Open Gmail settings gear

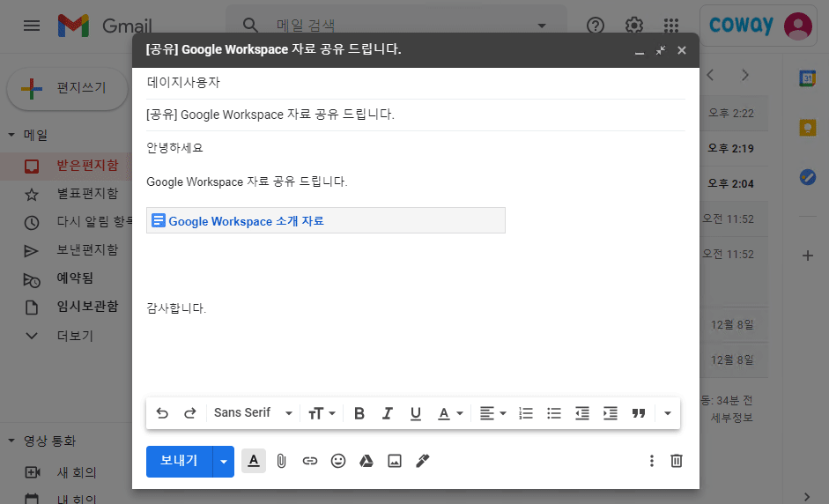tap(634, 26)
